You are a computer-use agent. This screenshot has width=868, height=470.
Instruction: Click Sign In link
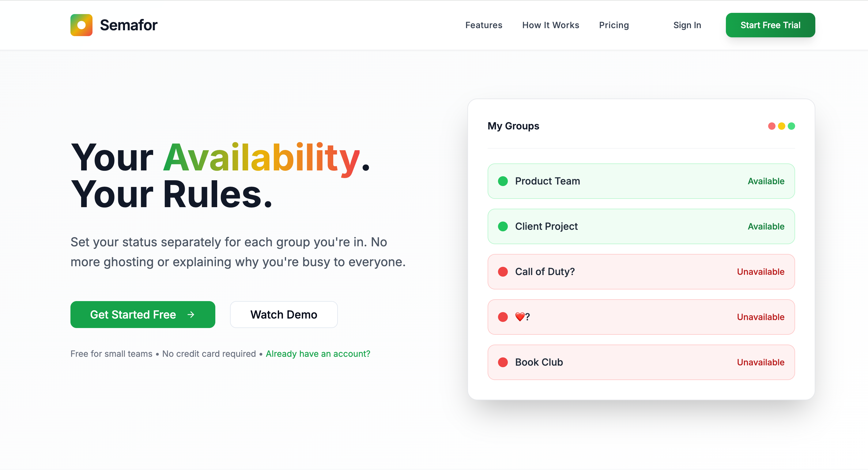687,25
